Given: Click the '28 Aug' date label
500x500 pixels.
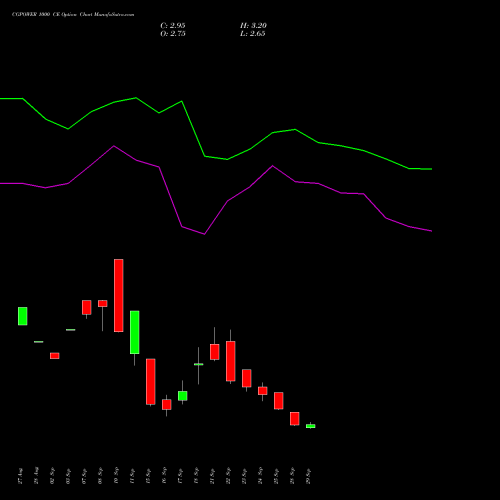Looking at the screenshot, I should coord(36,476).
